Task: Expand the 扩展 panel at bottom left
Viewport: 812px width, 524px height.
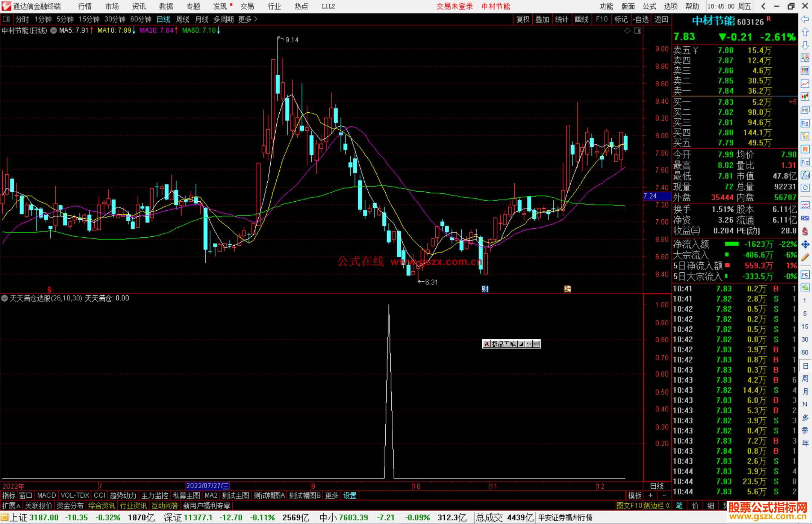Action: pos(11,506)
